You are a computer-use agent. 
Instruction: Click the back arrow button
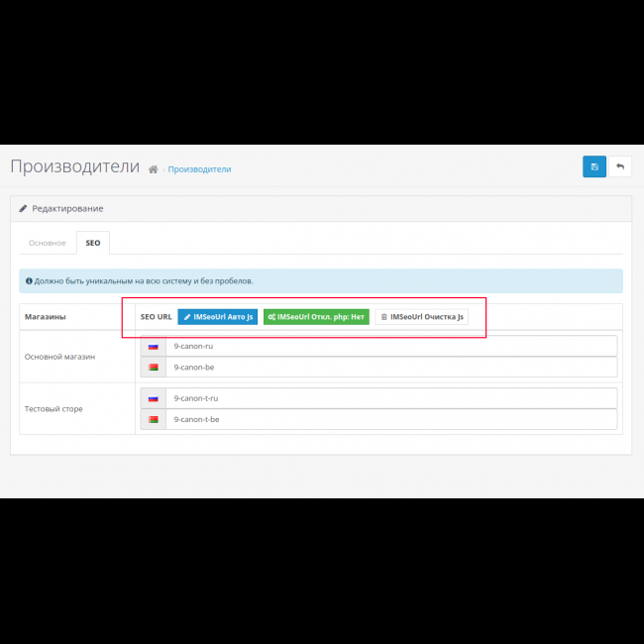pos(620,166)
